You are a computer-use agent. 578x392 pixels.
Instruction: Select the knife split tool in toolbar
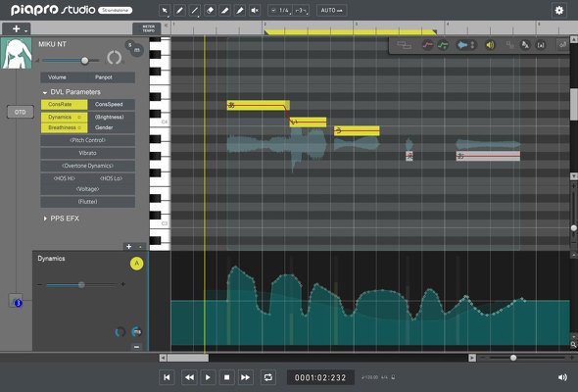tap(225, 11)
